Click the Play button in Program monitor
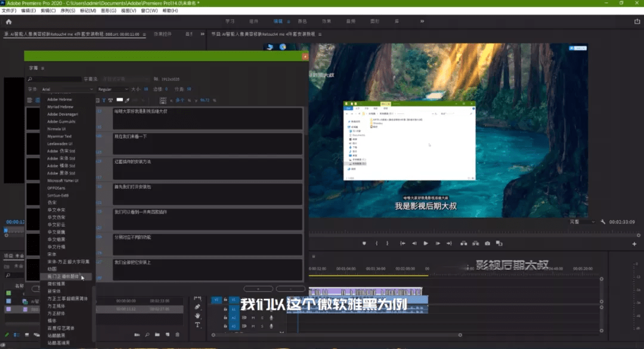The height and width of the screenshot is (349, 644). click(426, 244)
